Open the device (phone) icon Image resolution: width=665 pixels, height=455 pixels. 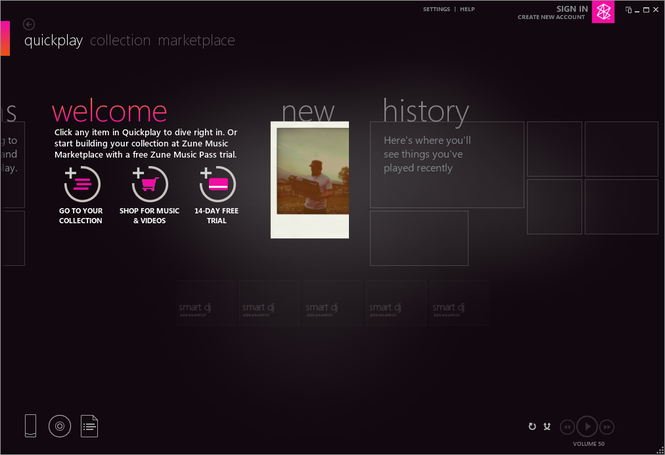[31, 426]
